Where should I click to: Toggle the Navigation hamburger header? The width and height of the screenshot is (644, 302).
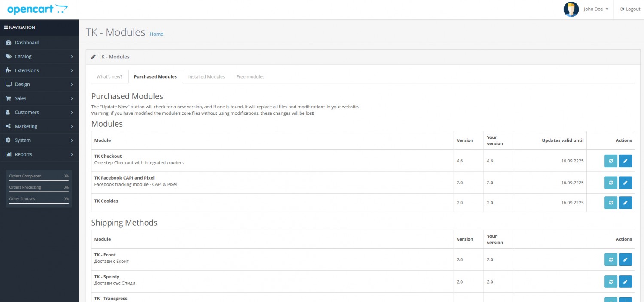pyautogui.click(x=20, y=27)
